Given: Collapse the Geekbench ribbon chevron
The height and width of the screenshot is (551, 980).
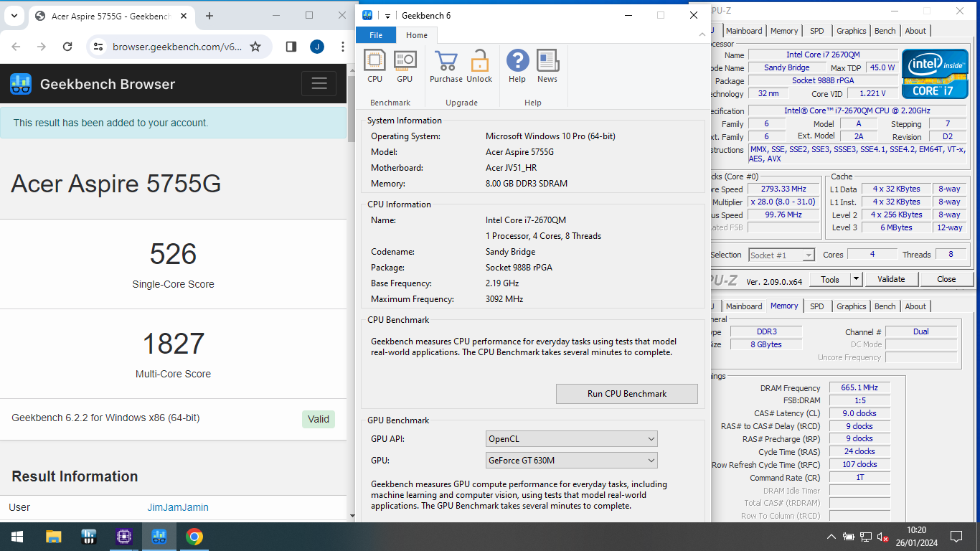Looking at the screenshot, I should 702,34.
